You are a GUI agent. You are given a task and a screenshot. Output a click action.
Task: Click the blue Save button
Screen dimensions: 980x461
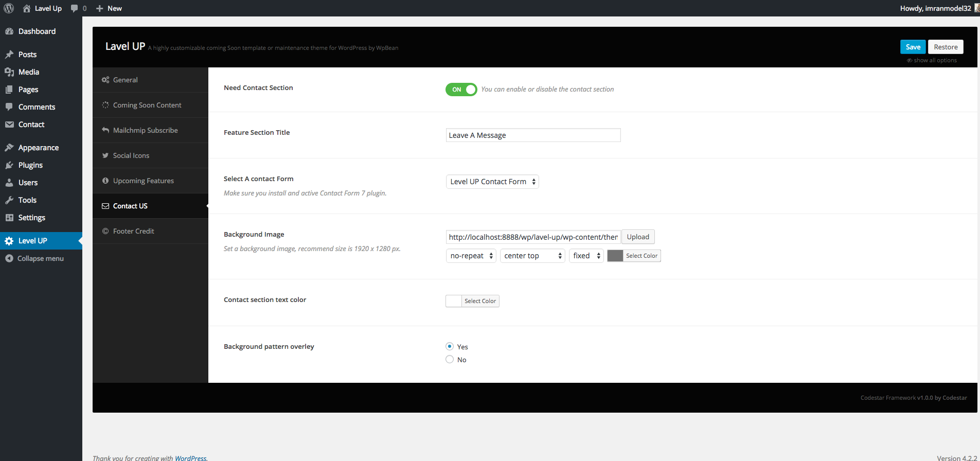[x=913, y=47]
